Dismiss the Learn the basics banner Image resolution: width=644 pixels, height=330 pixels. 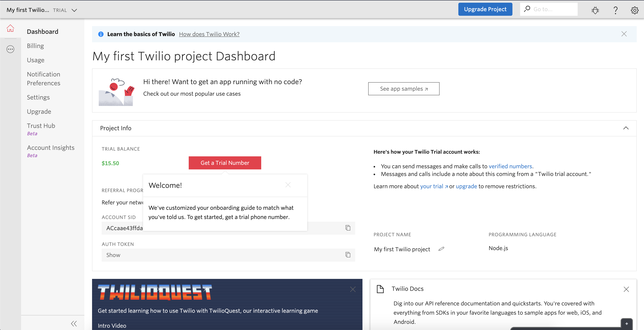pyautogui.click(x=624, y=34)
